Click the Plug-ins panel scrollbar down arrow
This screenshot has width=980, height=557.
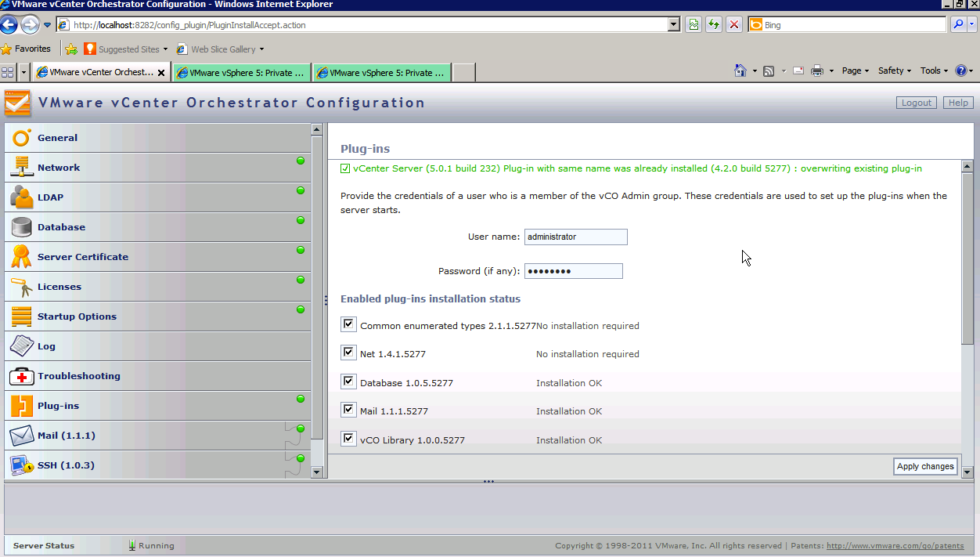pyautogui.click(x=967, y=472)
